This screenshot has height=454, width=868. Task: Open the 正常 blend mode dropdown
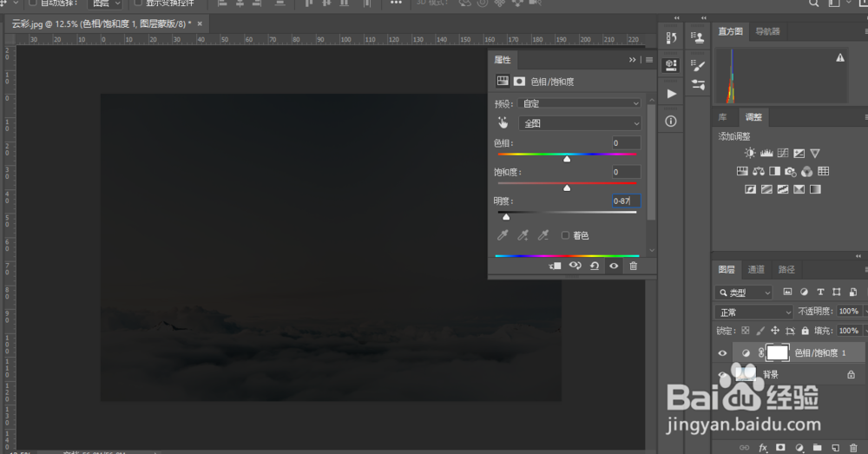tap(754, 313)
